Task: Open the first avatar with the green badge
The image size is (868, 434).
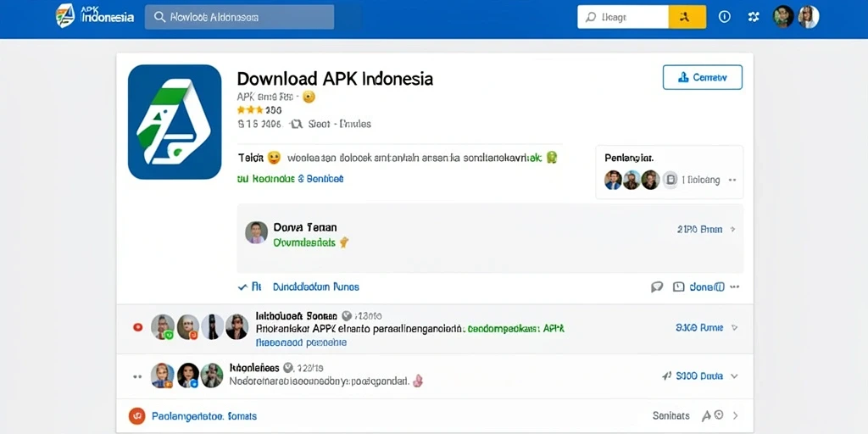Action: (x=163, y=326)
